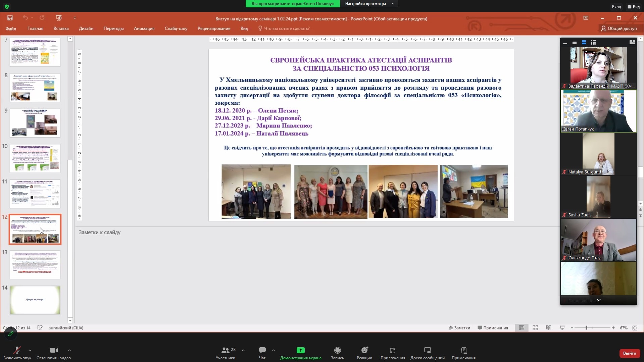Select Олександр Галус video tile

(599, 240)
